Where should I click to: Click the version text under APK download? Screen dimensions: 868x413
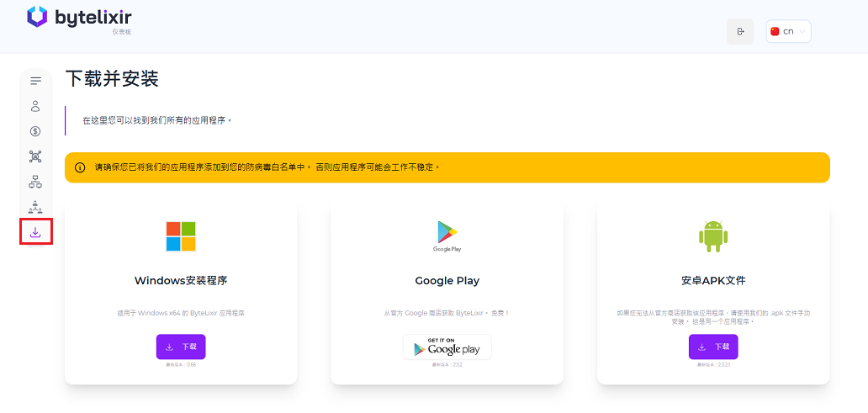pyautogui.click(x=713, y=365)
